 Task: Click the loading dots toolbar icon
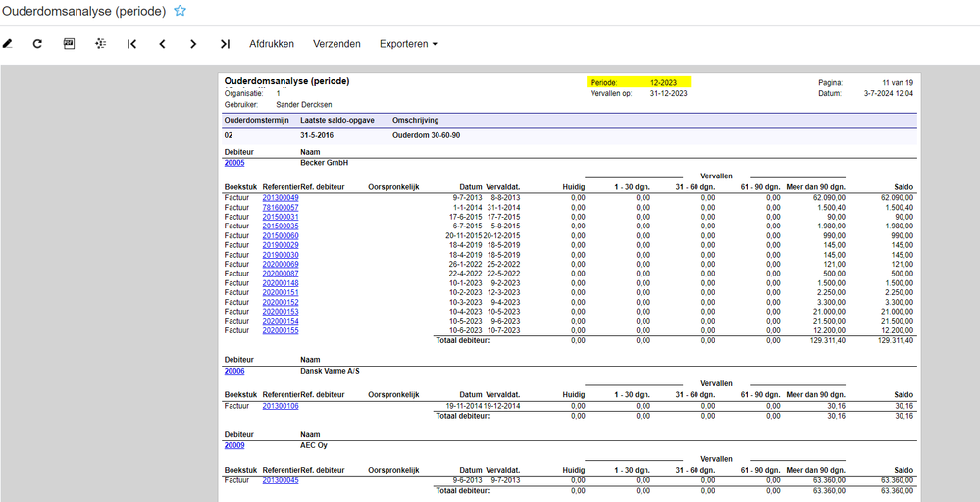100,44
